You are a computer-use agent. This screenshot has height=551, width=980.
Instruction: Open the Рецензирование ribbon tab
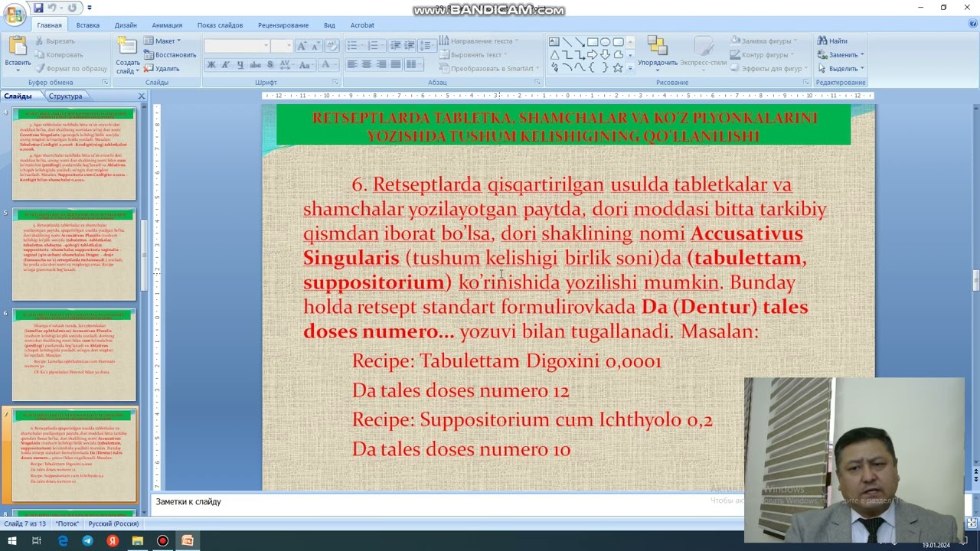point(283,25)
